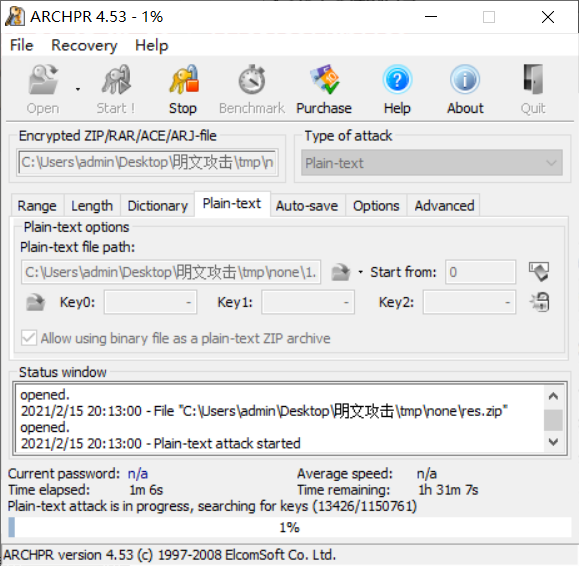
Task: Click the Key2 input field
Action: pyautogui.click(x=469, y=302)
